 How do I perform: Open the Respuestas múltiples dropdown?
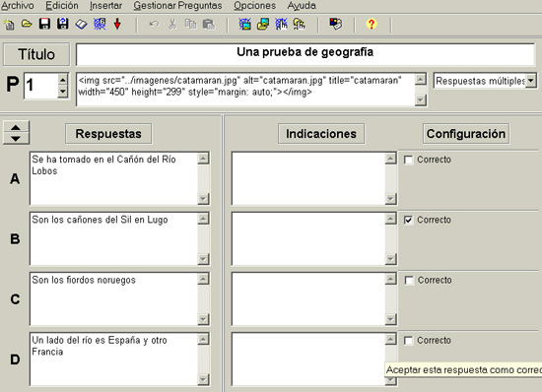[x=530, y=81]
